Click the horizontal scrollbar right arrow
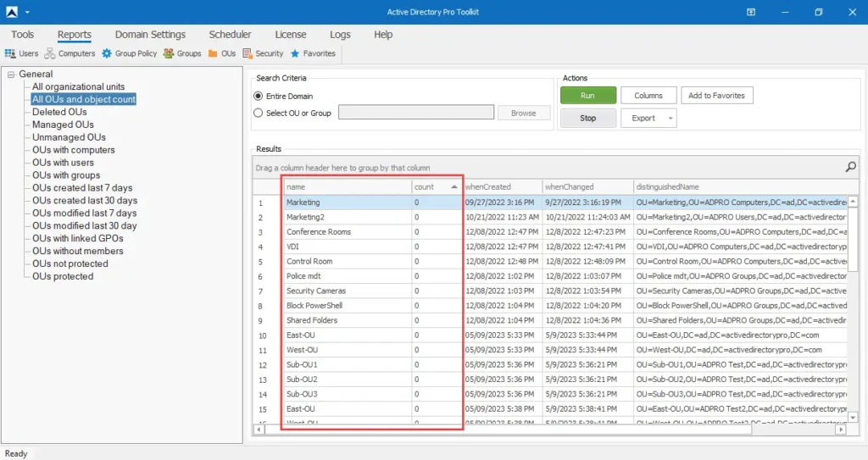 pos(841,429)
